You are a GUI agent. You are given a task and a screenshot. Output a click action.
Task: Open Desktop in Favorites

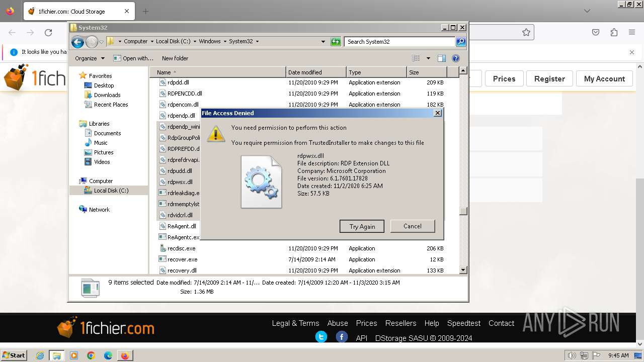pyautogui.click(x=104, y=85)
